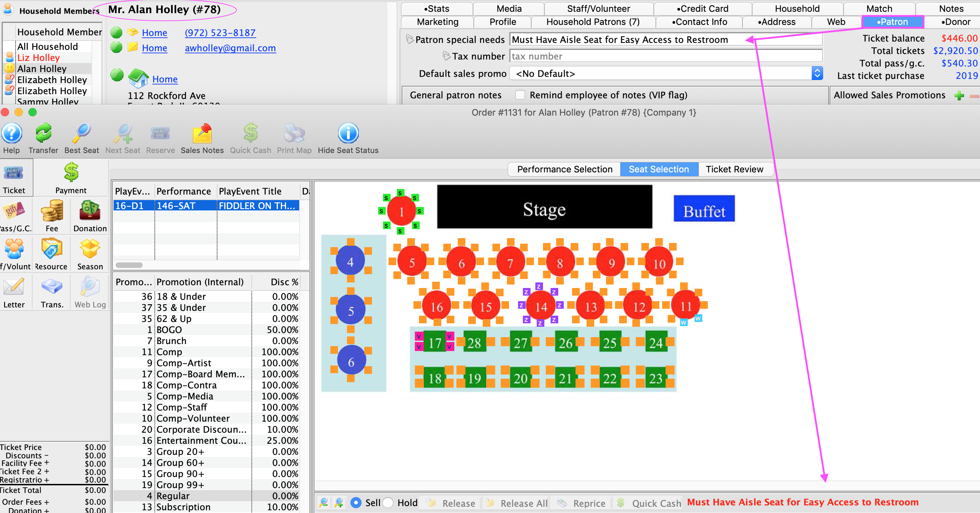Select the Staff/Volunteer people icon
980x513 pixels.
click(14, 249)
